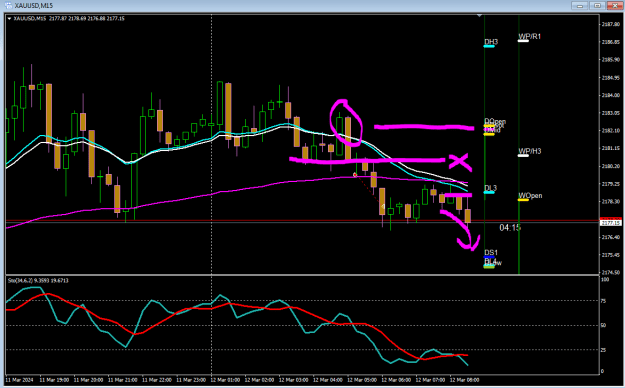
Task: Select the DL3 level label
Action: (490, 188)
